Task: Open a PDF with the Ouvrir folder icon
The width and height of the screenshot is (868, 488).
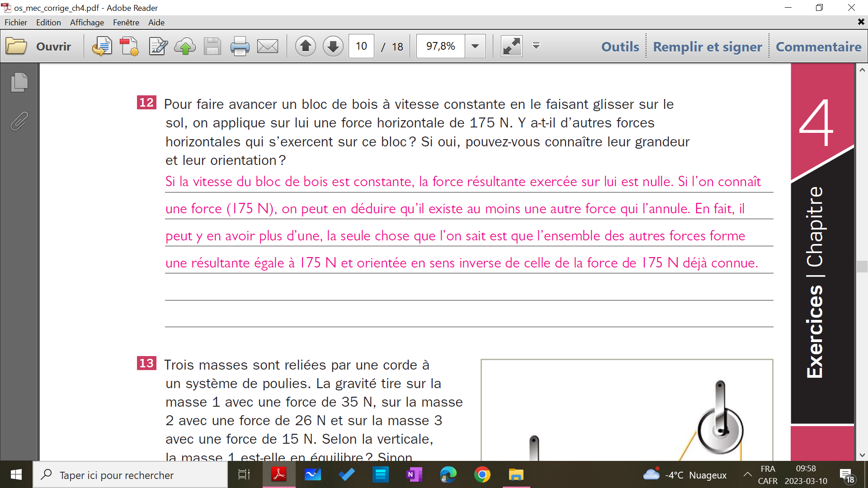Action: pyautogui.click(x=16, y=46)
